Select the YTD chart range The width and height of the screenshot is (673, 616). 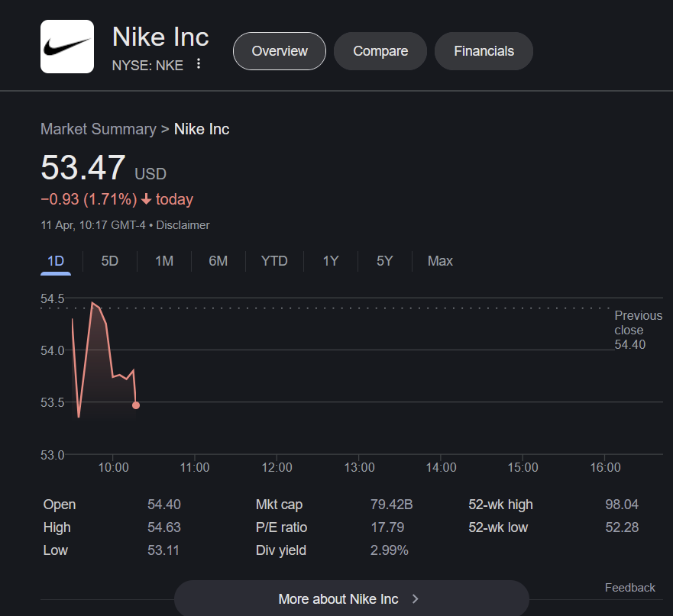274,261
